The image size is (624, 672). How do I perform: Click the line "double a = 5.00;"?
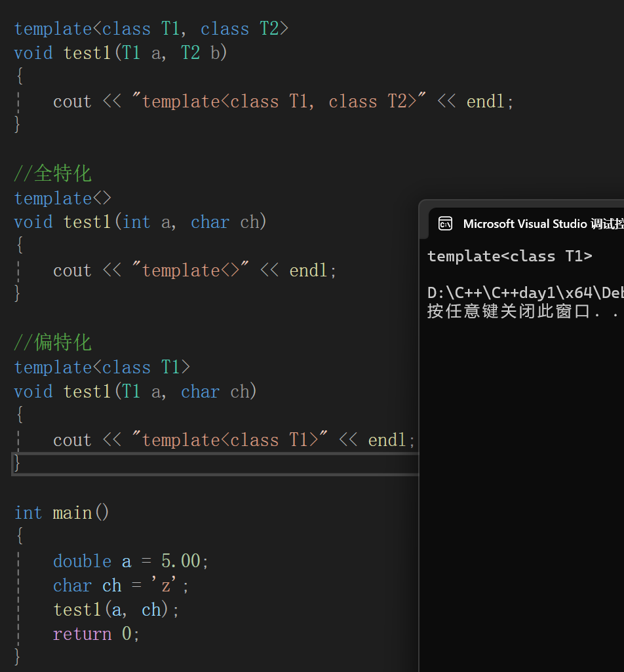coord(131,561)
